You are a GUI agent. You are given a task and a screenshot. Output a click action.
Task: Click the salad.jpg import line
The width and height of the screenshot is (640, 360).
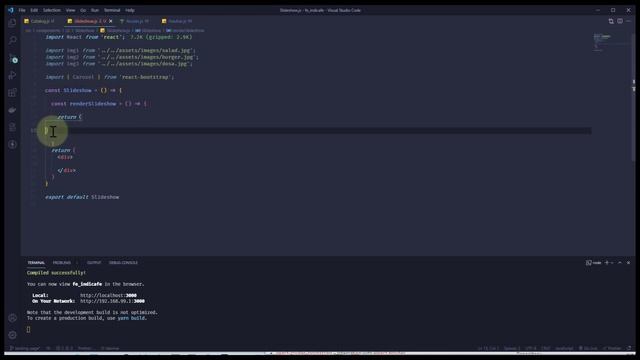click(x=120, y=50)
